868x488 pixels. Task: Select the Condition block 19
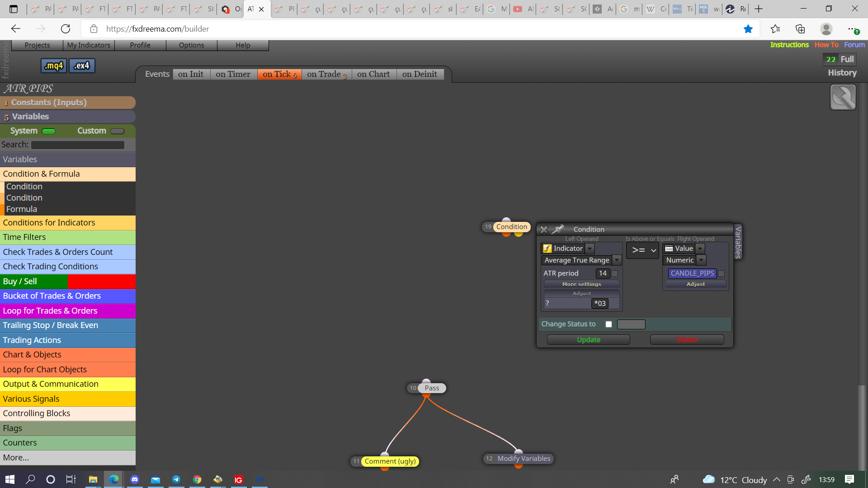coord(511,227)
